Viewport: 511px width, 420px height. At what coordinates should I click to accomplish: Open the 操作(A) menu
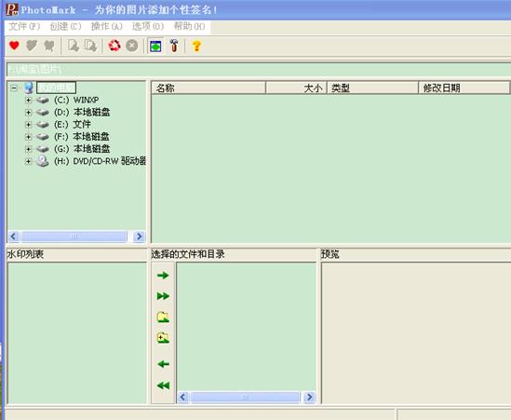(x=106, y=26)
